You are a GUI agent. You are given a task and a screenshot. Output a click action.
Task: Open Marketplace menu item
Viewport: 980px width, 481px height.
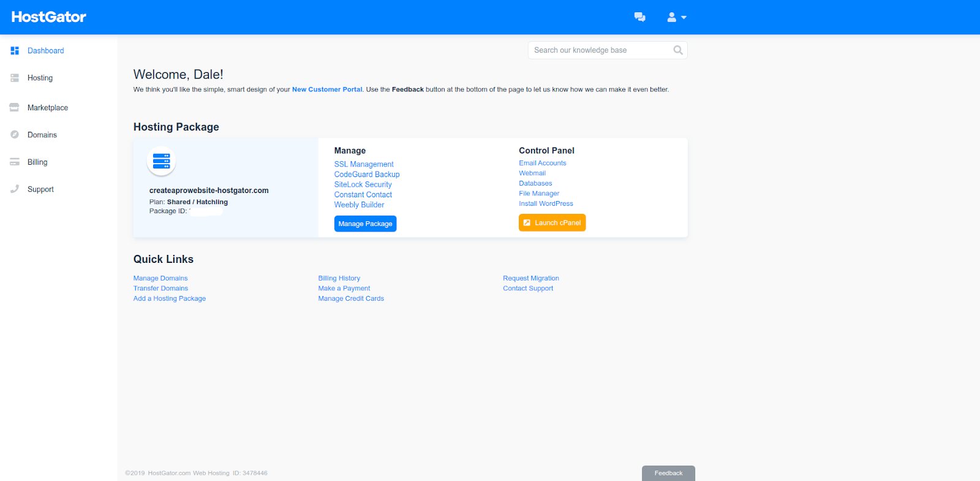pos(48,108)
